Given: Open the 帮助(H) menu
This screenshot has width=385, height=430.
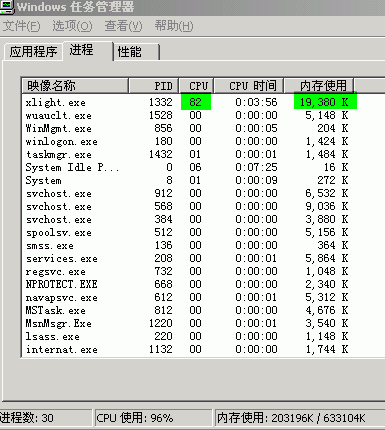Looking at the screenshot, I should 174,26.
